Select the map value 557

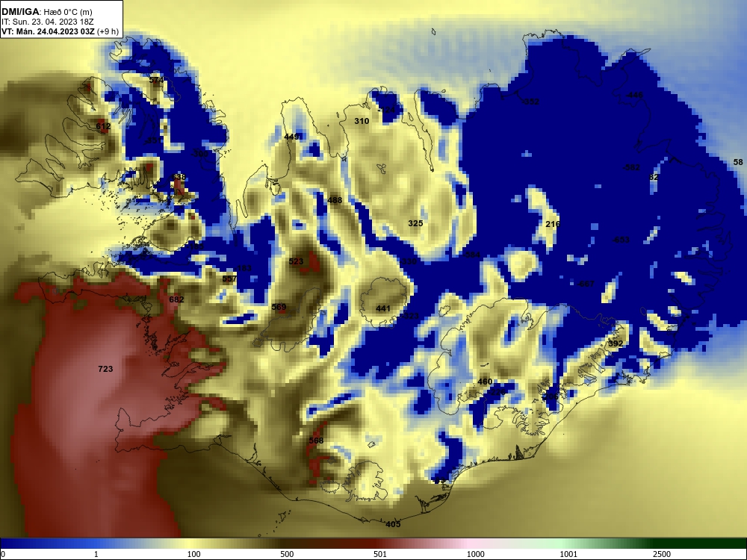[x=229, y=279]
